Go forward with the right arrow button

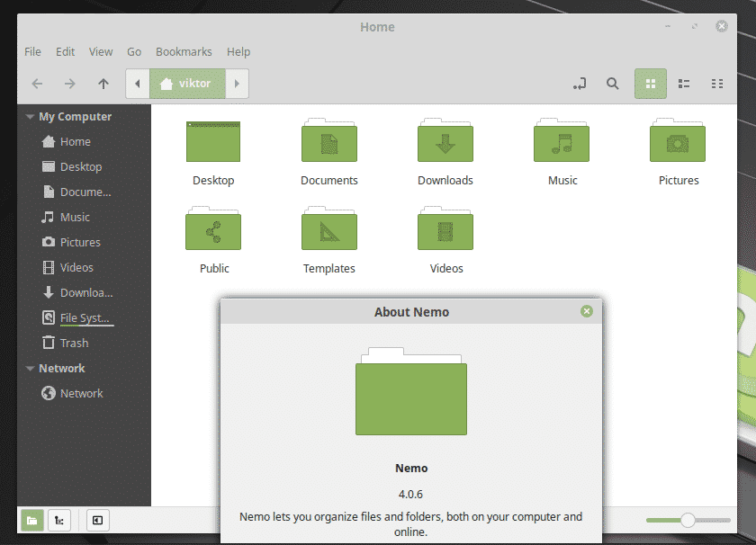(x=70, y=84)
